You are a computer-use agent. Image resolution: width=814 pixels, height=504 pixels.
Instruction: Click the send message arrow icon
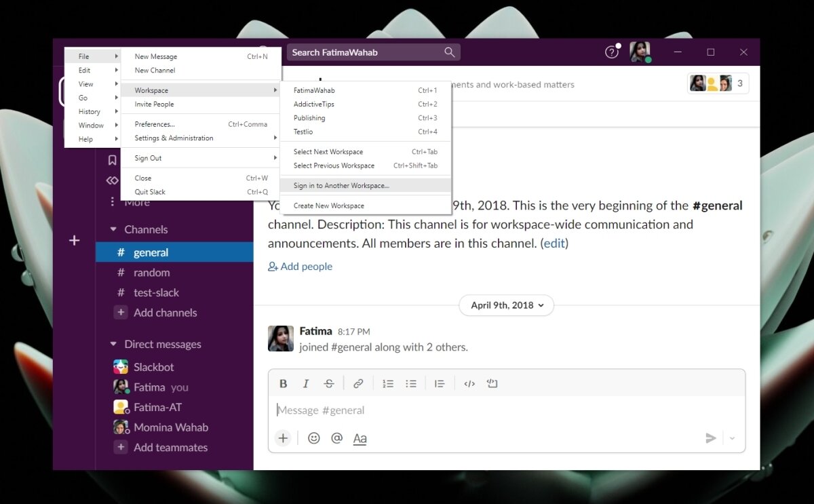tap(711, 438)
